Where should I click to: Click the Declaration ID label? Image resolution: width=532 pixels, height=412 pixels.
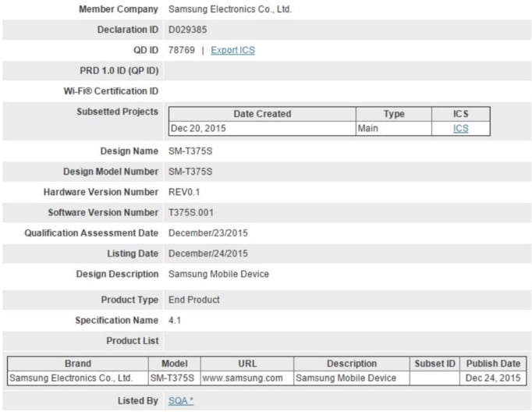(x=128, y=30)
